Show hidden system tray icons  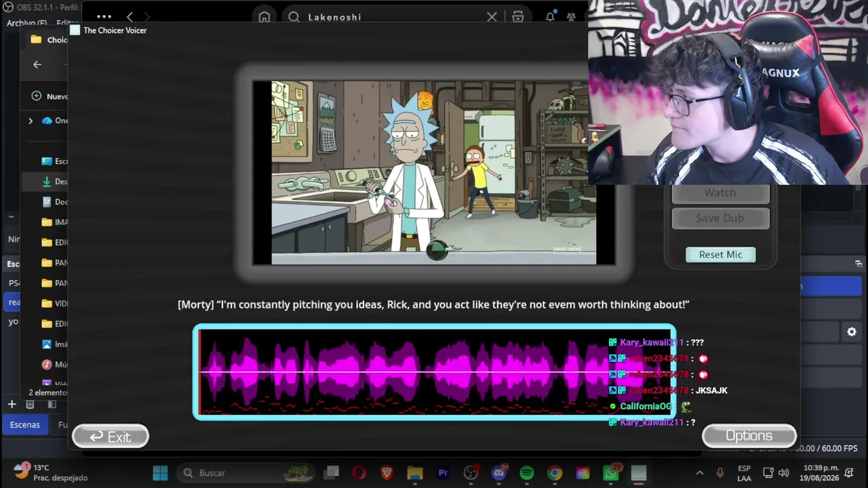click(700, 473)
